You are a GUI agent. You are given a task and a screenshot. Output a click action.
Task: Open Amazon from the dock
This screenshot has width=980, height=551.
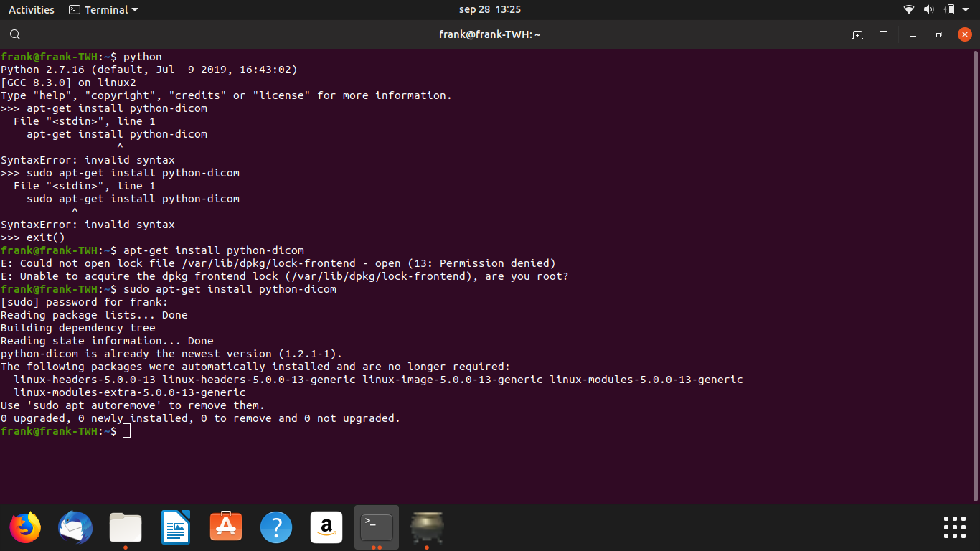coord(326,528)
